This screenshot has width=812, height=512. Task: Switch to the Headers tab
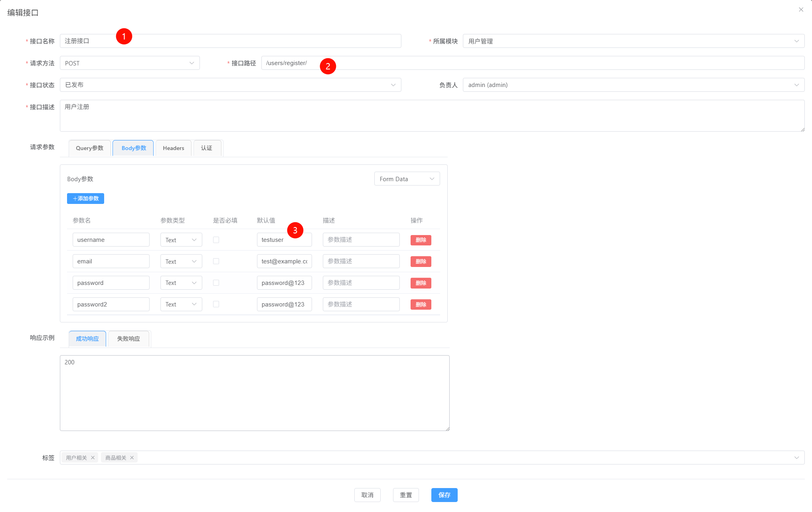click(174, 148)
